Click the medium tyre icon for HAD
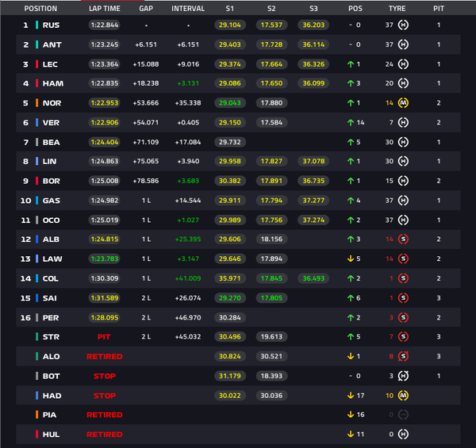The image size is (476, 448). point(403,396)
